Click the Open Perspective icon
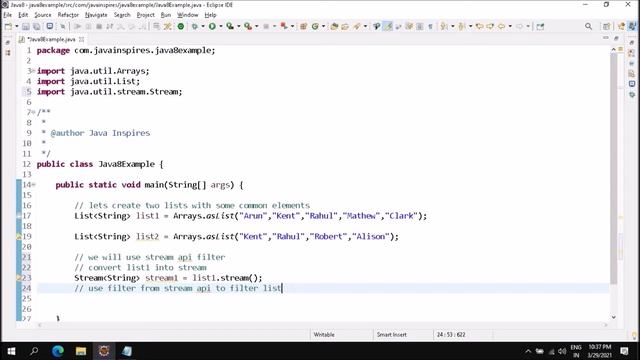Screen dimensions: 640x360 click(x=607, y=27)
